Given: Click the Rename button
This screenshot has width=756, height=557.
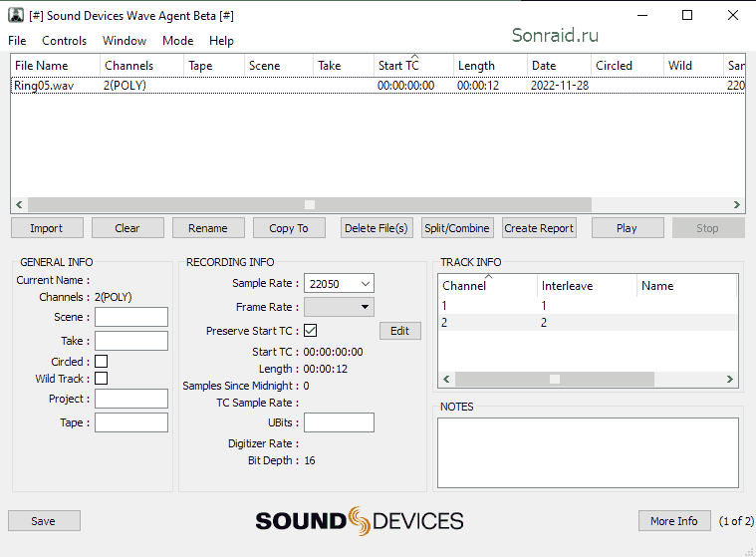Looking at the screenshot, I should [x=208, y=228].
